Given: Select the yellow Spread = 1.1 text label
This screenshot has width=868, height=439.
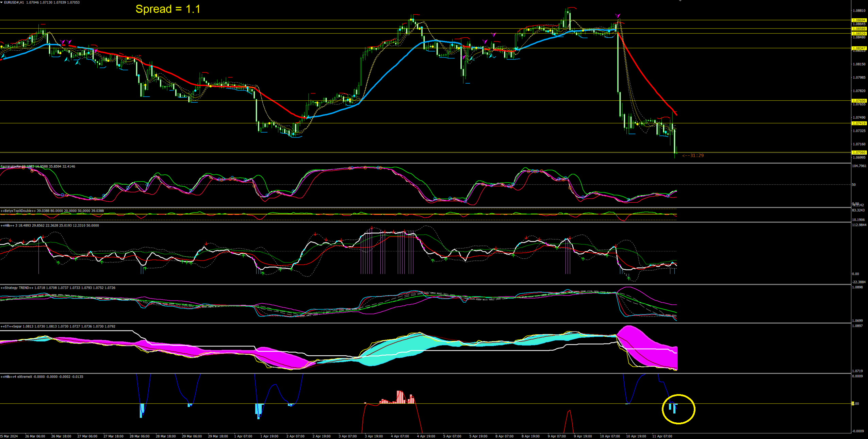Looking at the screenshot, I should [168, 9].
